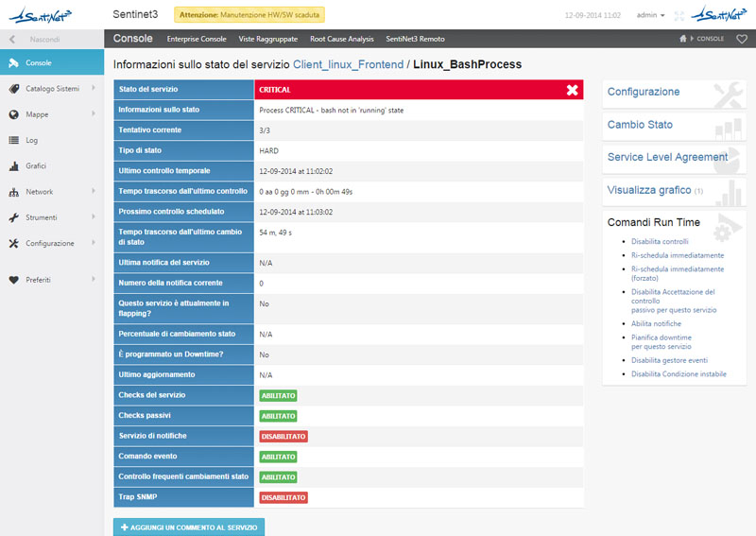The image size is (756, 536).
Task: Click the Mappe globe icon
Action: tap(14, 114)
